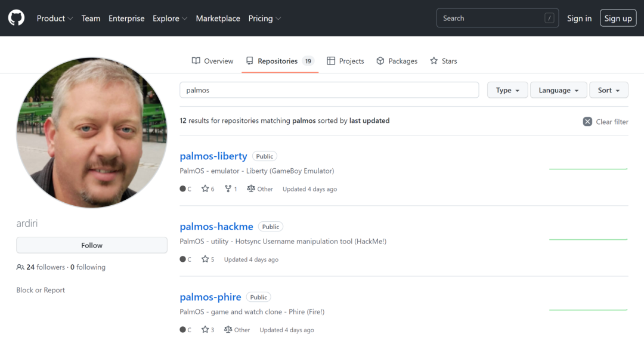Click the C language dot for palmos-hackme
Image resolution: width=644 pixels, height=340 pixels.
(x=183, y=259)
